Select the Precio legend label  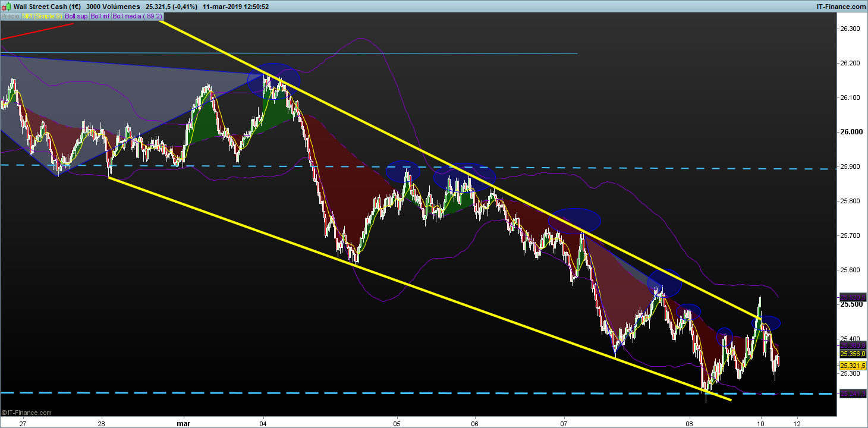coord(10,16)
